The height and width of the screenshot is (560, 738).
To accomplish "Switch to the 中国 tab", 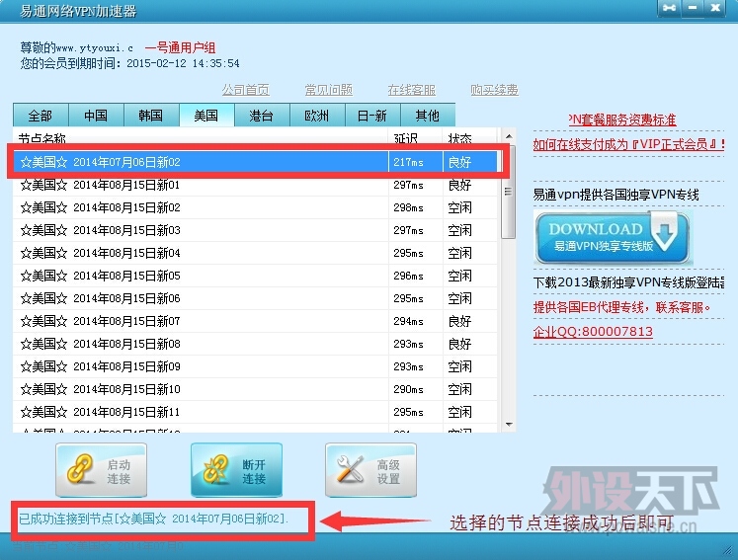I will pyautogui.click(x=96, y=116).
